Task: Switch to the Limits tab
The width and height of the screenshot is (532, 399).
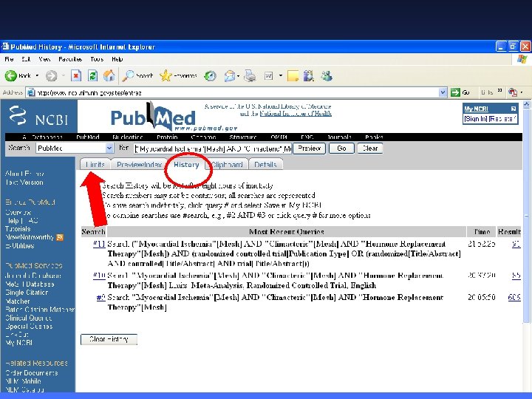Action: [x=95, y=165]
